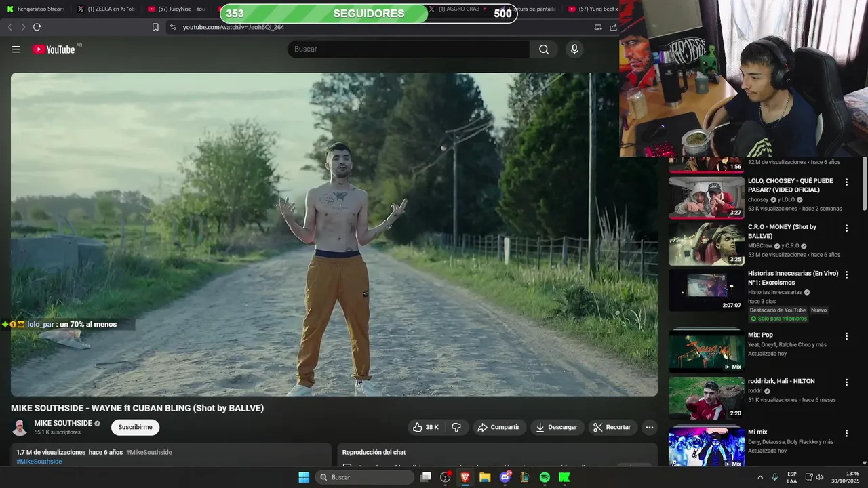
Task: Switch to Rengarsitoo Stream tab
Action: tap(35, 9)
